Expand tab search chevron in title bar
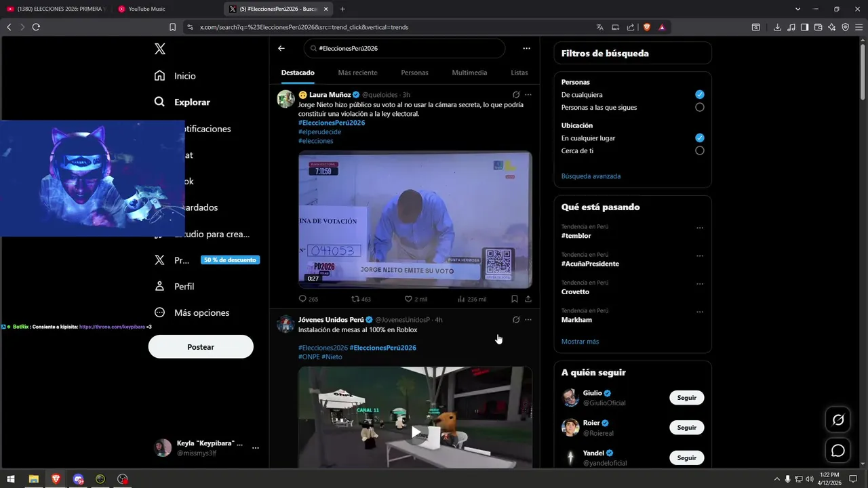 [x=797, y=9]
